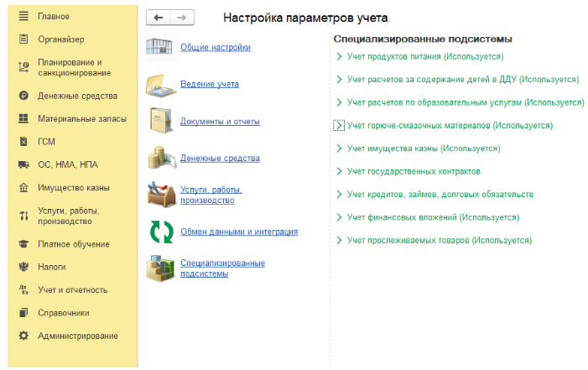Open the Платное обучение section label

click(x=74, y=244)
